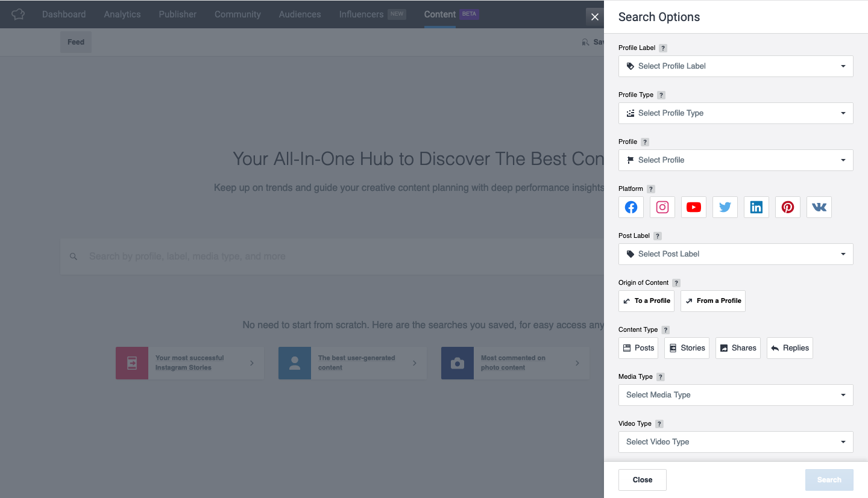This screenshot has width=868, height=498.
Task: Click the Feed button
Action: [x=76, y=42]
